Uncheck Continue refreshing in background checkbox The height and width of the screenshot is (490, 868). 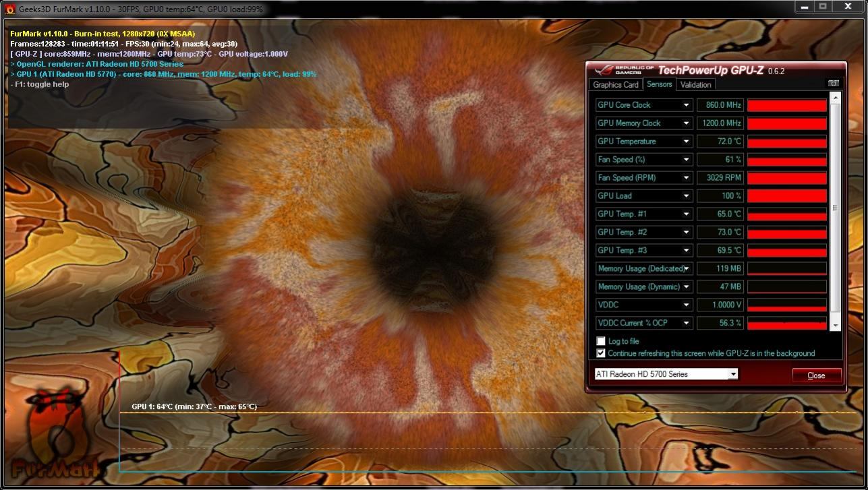click(601, 353)
